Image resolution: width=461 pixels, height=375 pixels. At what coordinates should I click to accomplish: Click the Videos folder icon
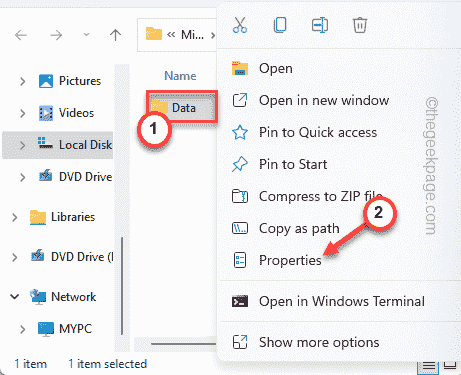pos(46,113)
